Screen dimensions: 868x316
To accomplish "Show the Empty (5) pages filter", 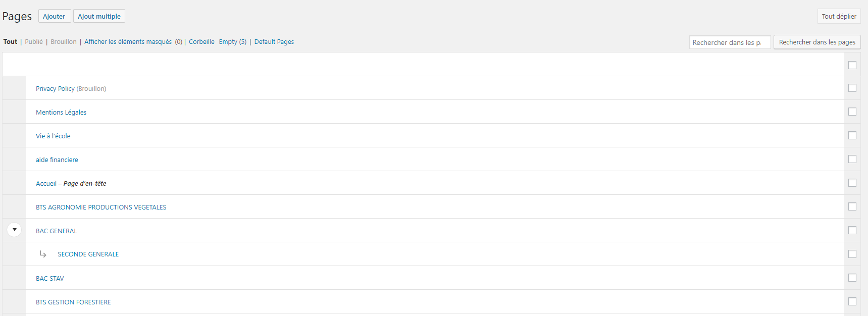I will (232, 42).
